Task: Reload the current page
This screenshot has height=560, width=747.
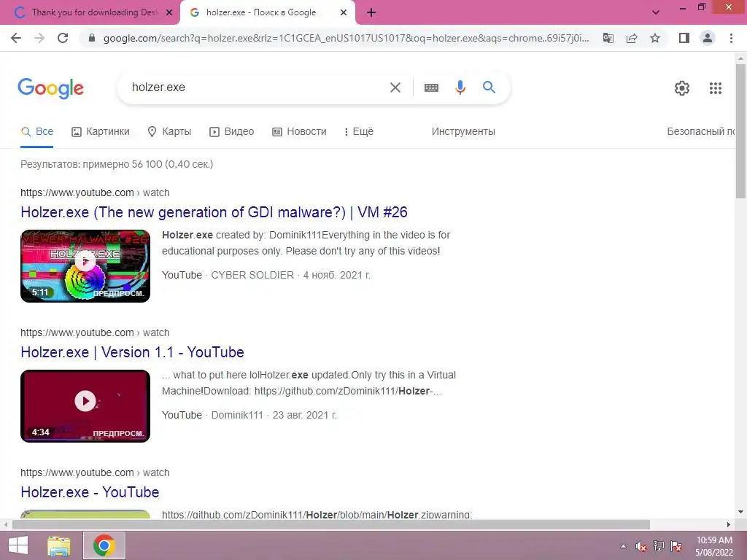Action: (x=63, y=38)
